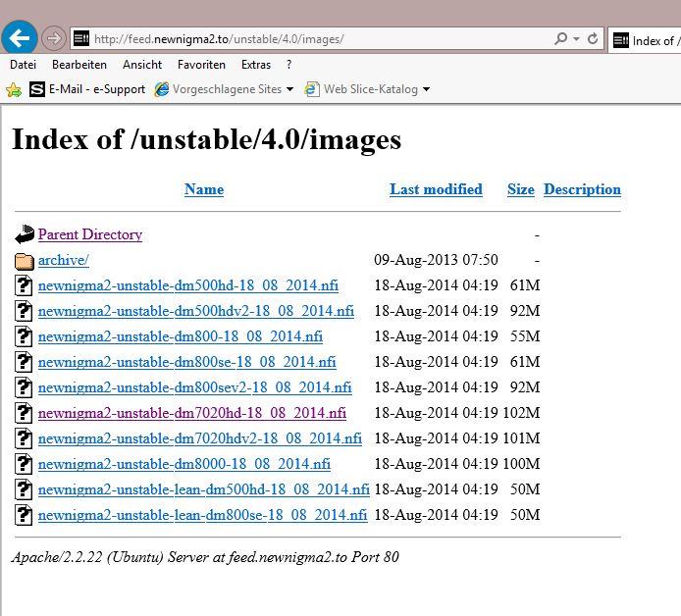Click the file icon beside the dm800sev2 image
This screenshot has width=681, height=616.
[24, 387]
